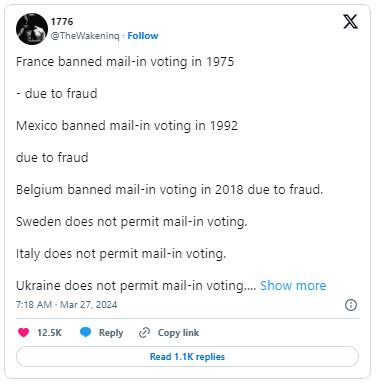Click the Mexico banned mail-in voting line

(127, 126)
